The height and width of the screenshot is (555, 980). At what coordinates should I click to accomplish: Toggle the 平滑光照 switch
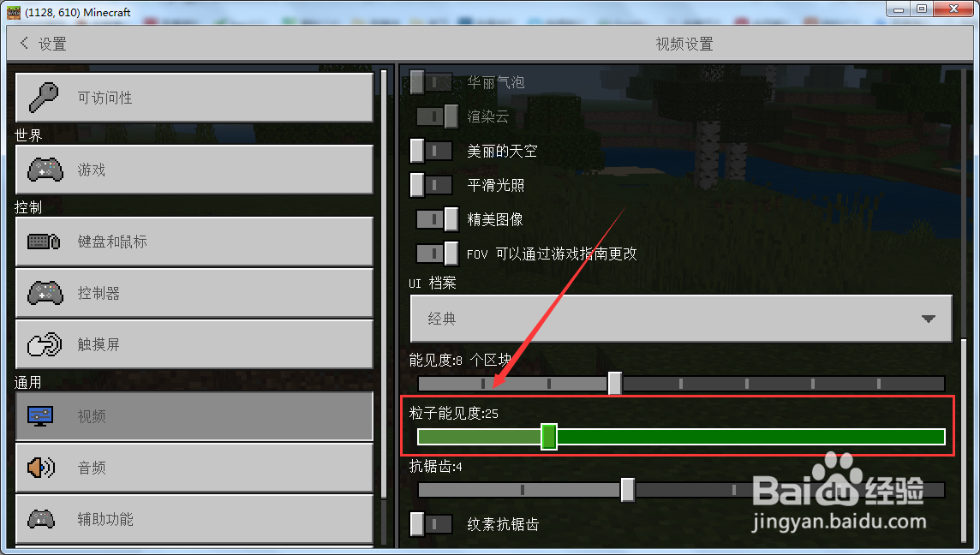pyautogui.click(x=431, y=185)
